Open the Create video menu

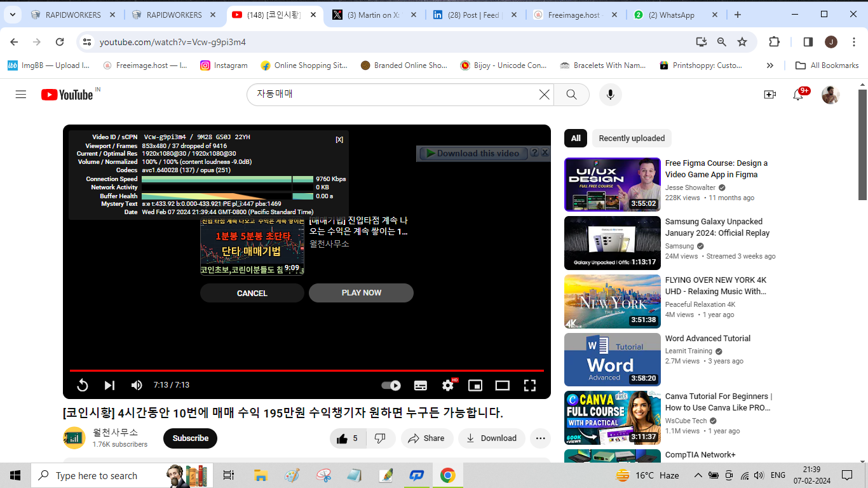(770, 95)
